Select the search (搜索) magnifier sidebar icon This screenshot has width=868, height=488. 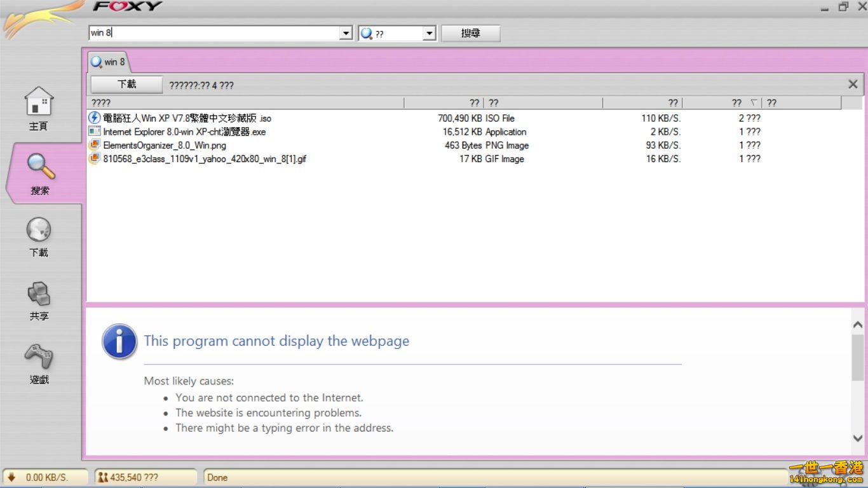[x=40, y=167]
